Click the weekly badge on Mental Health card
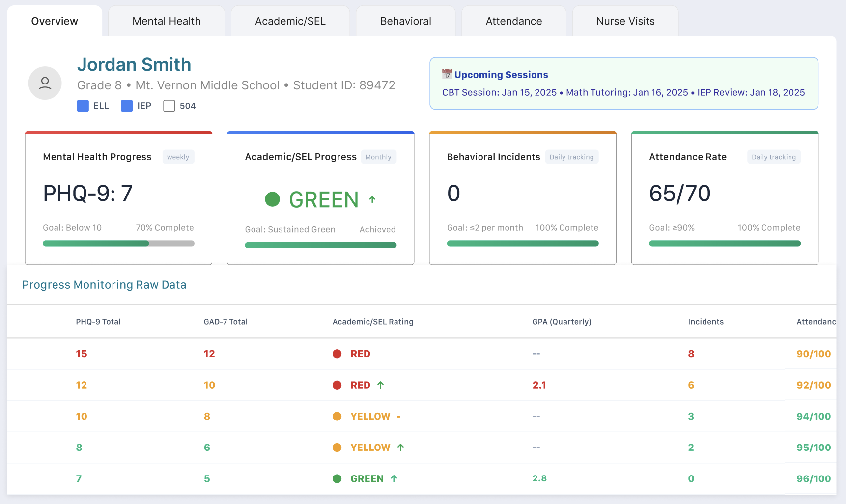This screenshot has width=846, height=504. (178, 157)
